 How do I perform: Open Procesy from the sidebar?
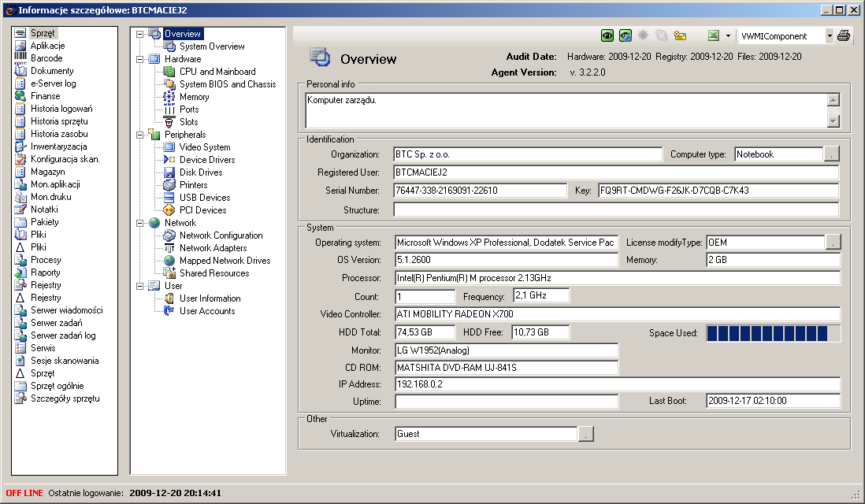tap(46, 261)
